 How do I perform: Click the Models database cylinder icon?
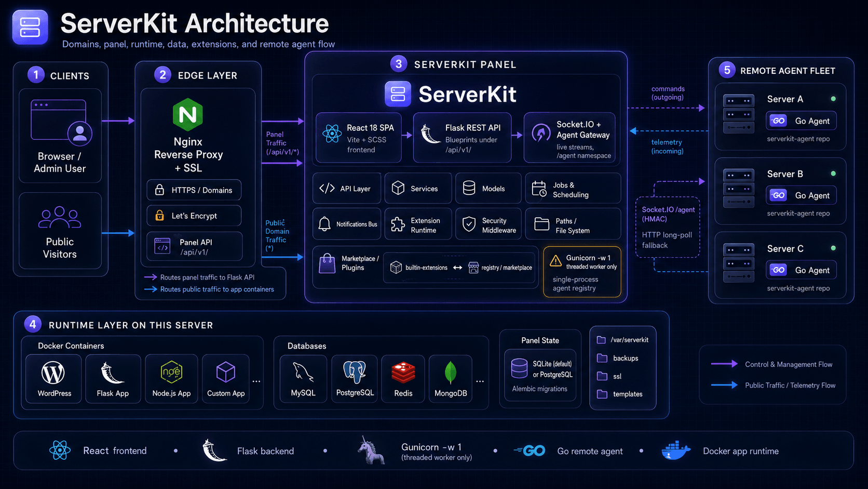coord(469,188)
